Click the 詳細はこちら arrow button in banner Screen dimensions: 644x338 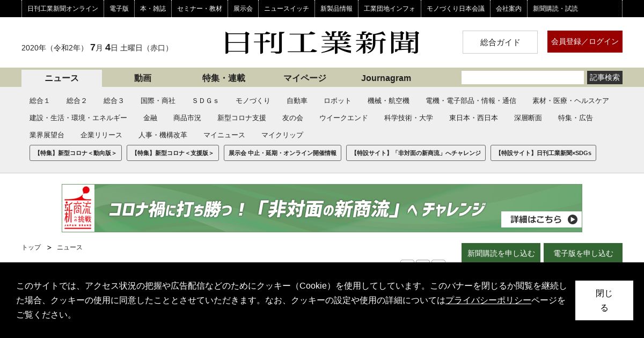(541, 219)
